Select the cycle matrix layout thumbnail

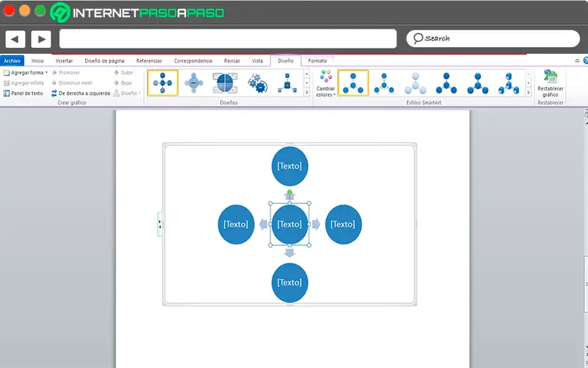point(225,83)
